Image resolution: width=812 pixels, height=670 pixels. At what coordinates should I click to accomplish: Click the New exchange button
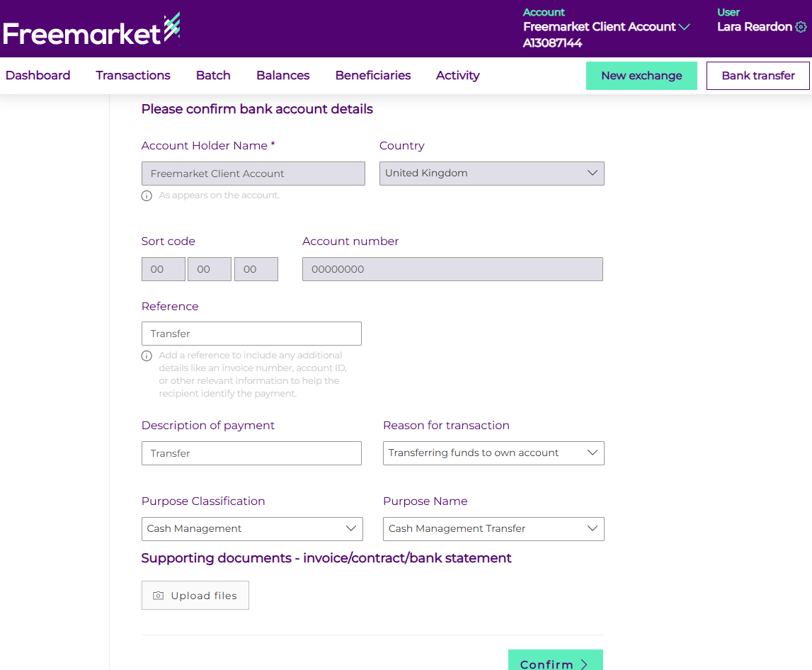[641, 76]
